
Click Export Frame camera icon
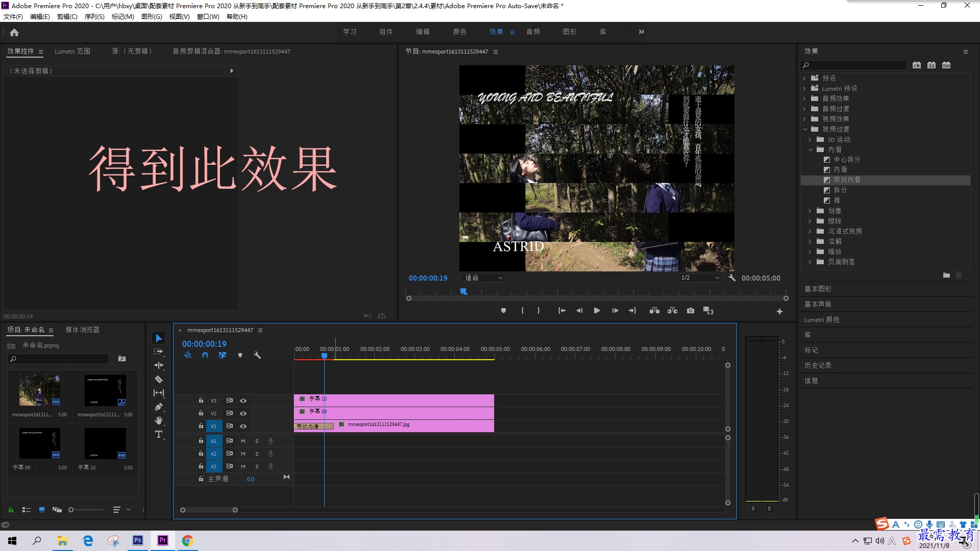[x=690, y=311]
